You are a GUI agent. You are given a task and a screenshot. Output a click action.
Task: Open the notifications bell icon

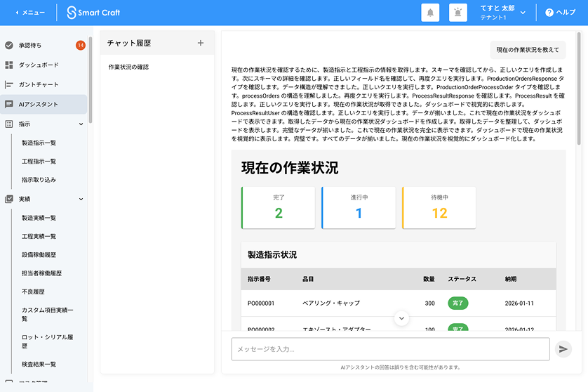(x=430, y=13)
